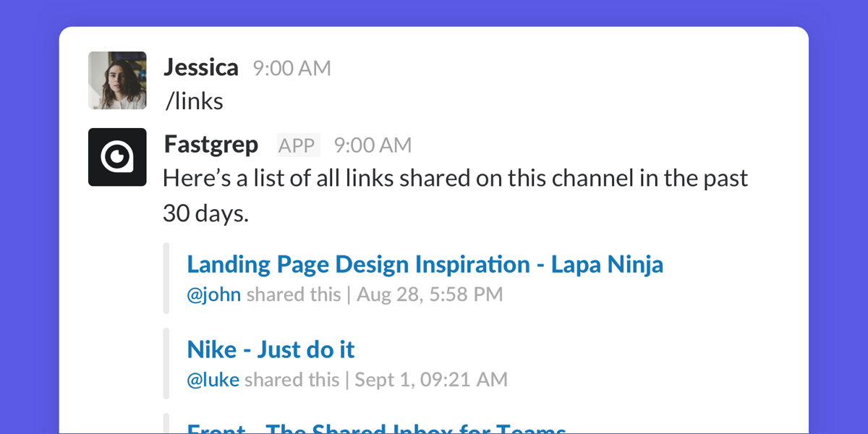Open Jessica's profile photo

[117, 80]
